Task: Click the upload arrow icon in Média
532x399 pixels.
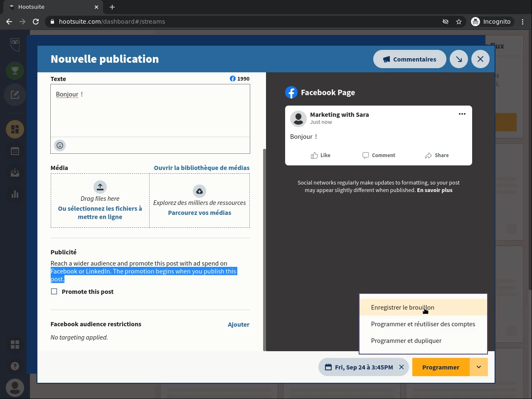Action: coord(100,187)
